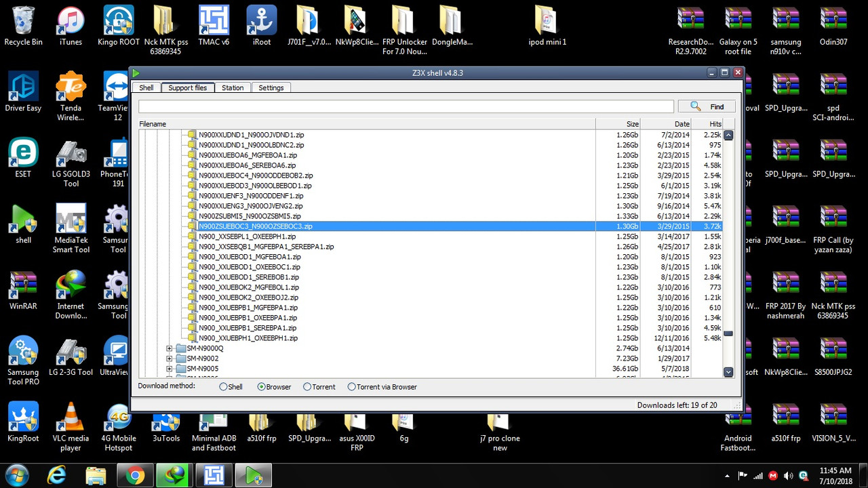The height and width of the screenshot is (488, 868).
Task: Switch to the Shell tab
Action: click(146, 87)
